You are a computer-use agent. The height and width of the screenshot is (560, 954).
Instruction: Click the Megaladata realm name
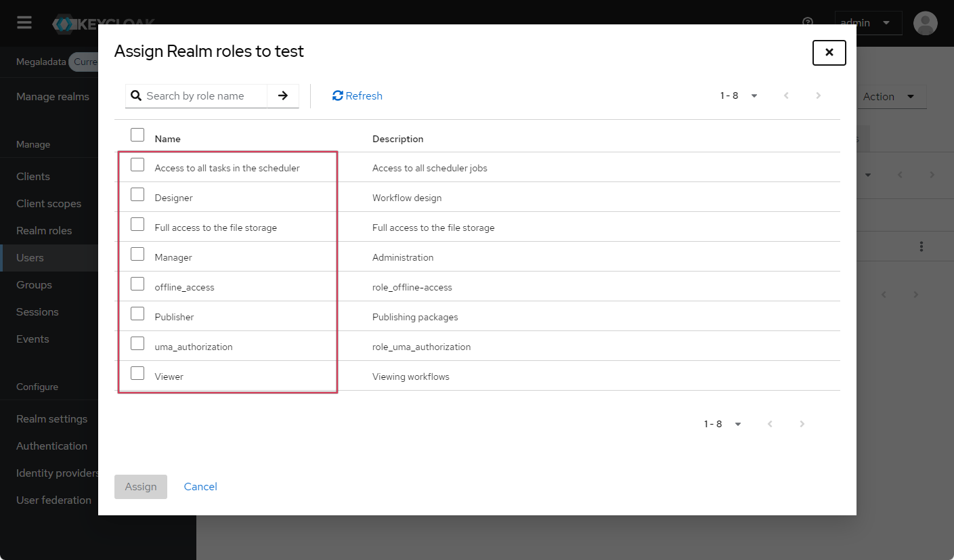pos(41,62)
